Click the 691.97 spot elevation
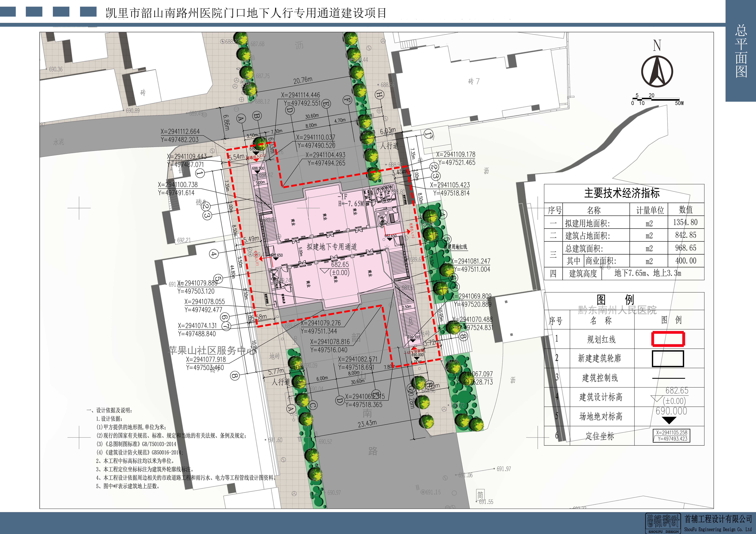This screenshot has height=534, width=756. pyautogui.click(x=504, y=469)
